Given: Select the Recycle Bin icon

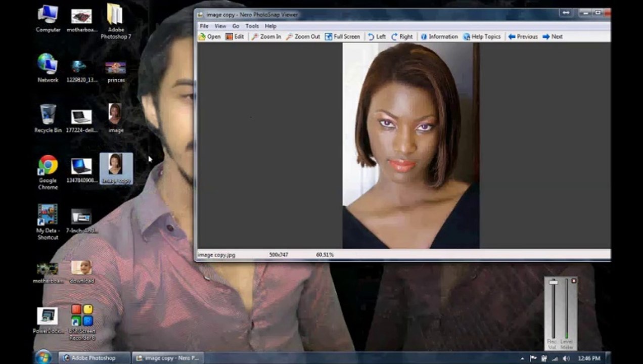Looking at the screenshot, I should [x=48, y=118].
